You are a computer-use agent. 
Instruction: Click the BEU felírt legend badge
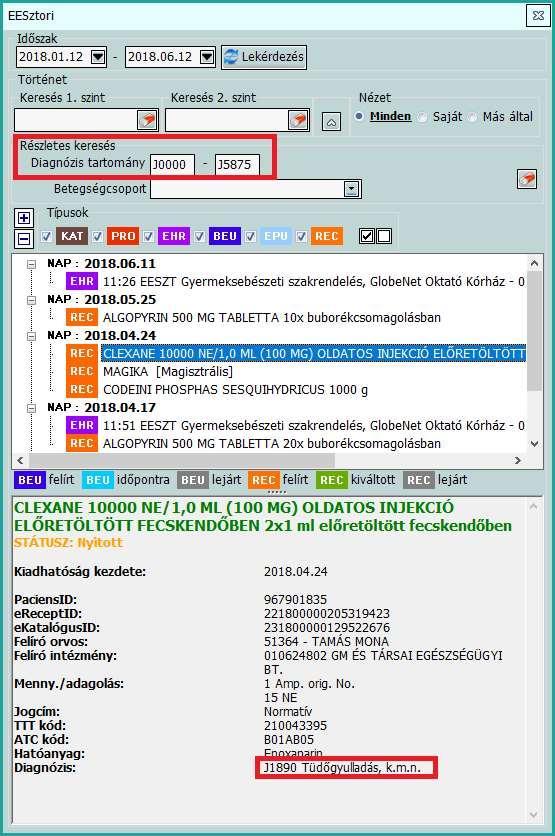tap(30, 480)
